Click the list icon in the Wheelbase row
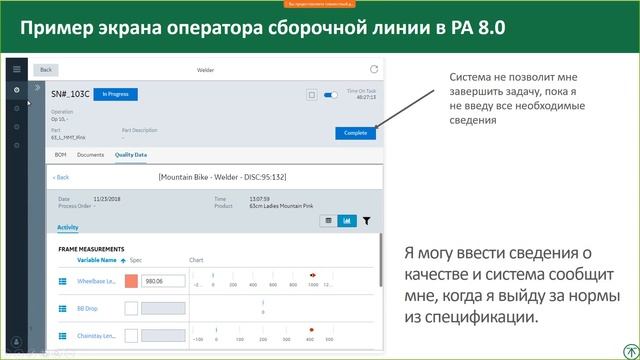Screen dimensions: 640x360 (x=62, y=281)
